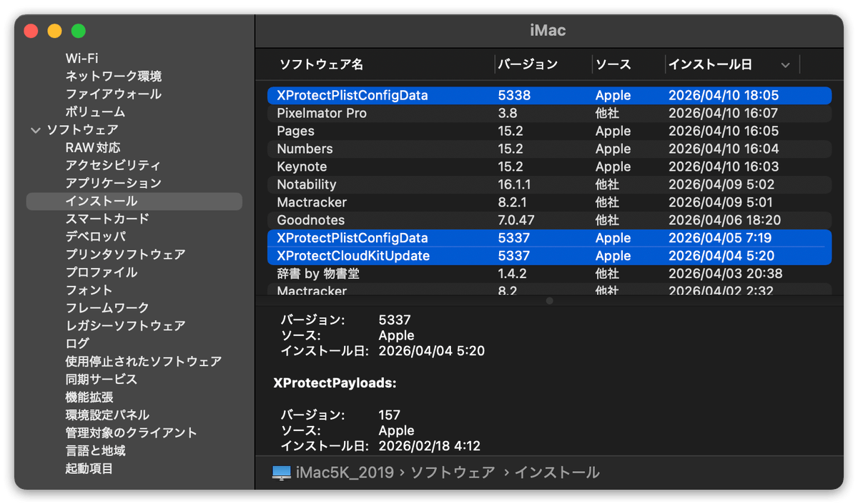Select the XProtectCloudKitUpdate row
This screenshot has height=504, width=858.
coord(549,256)
